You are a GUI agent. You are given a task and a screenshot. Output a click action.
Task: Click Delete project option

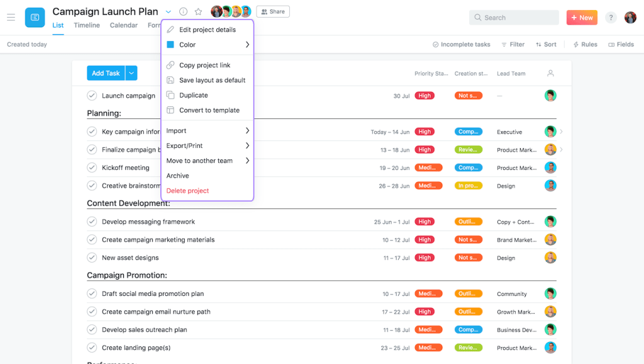208,190
